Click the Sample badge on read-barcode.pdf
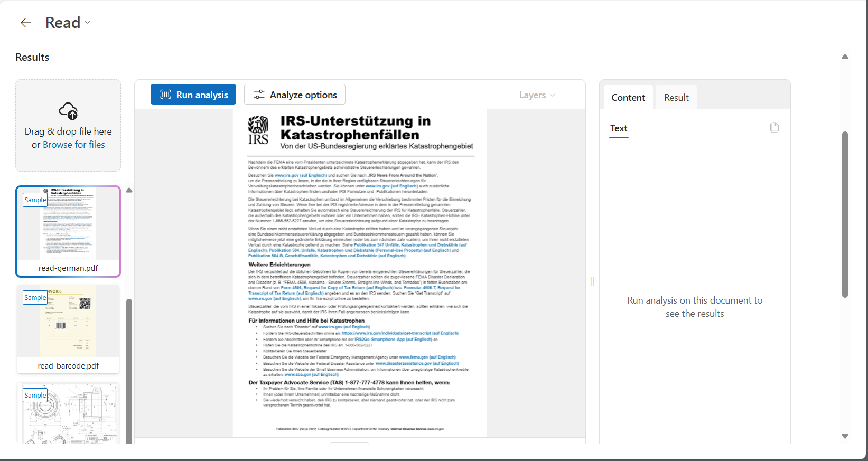Viewport: 868px width, 461px height. tap(35, 298)
